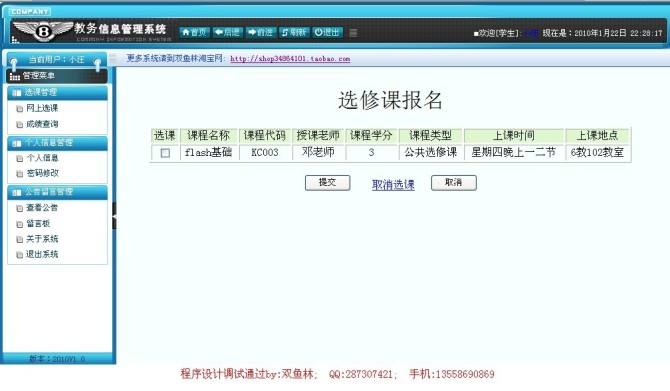The height and width of the screenshot is (391, 670).
Task: Open 关于系统 in the sidebar
Action: [42, 239]
